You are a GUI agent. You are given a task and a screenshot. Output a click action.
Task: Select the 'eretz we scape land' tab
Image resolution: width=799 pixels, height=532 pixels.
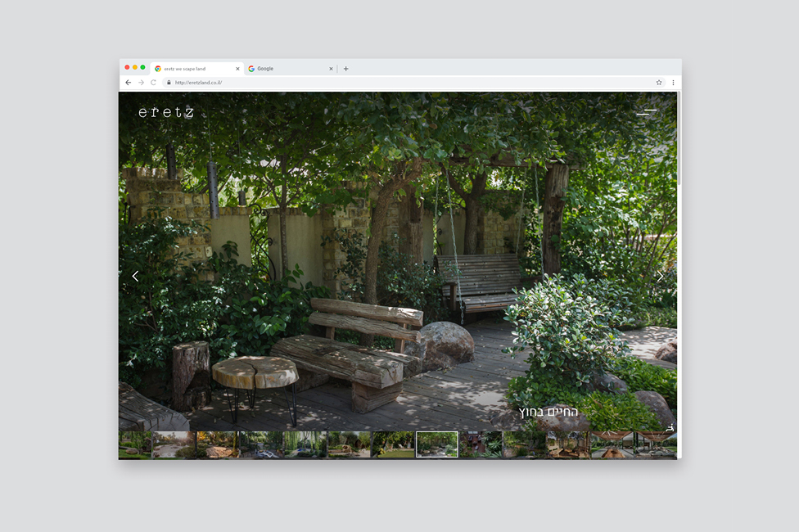coord(197,68)
